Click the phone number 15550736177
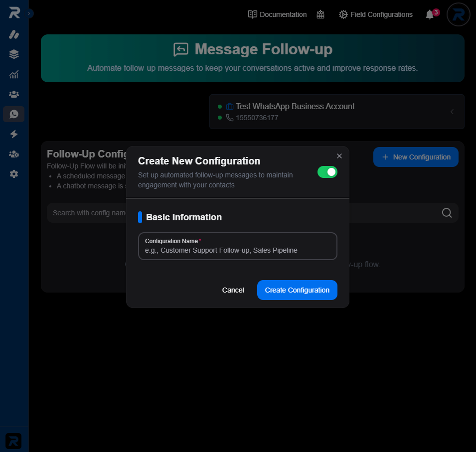 (x=257, y=118)
